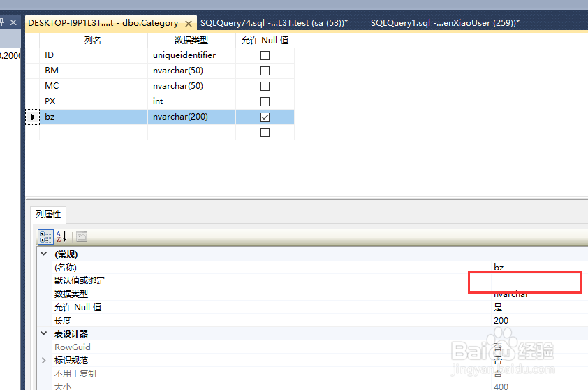Toggle Allow Null checkbox for ID column
The height and width of the screenshot is (390, 588).
[265, 55]
